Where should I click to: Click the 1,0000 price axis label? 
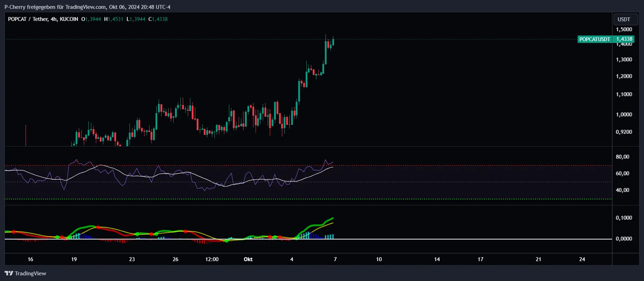pyautogui.click(x=624, y=115)
